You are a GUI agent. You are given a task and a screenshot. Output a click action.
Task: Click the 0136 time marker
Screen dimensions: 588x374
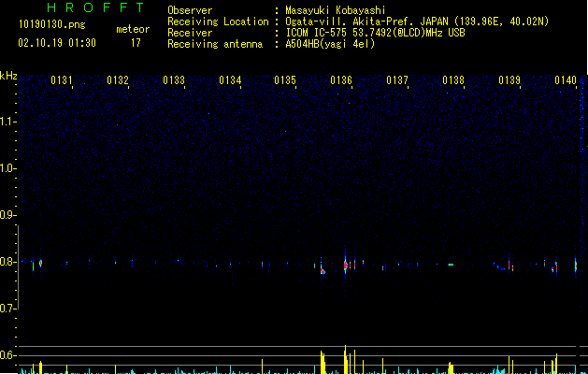tap(341, 80)
